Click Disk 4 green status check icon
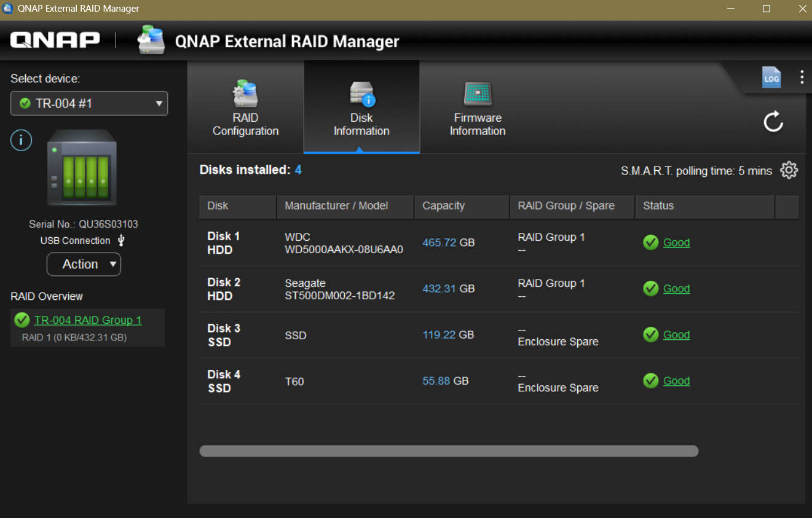Image resolution: width=812 pixels, height=518 pixels. pos(650,381)
